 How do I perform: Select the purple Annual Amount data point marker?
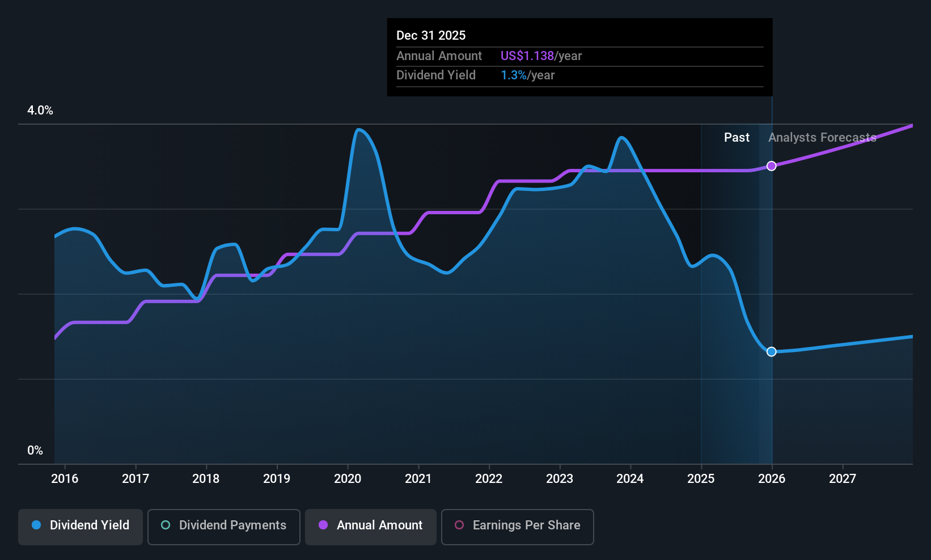coord(772,166)
